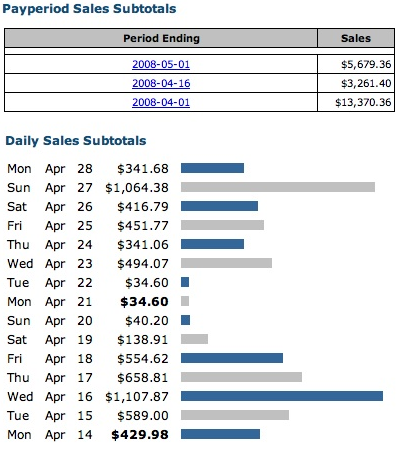Click the Sun Apr 27 sales bar
This screenshot has width=399, height=450.
coord(278,187)
